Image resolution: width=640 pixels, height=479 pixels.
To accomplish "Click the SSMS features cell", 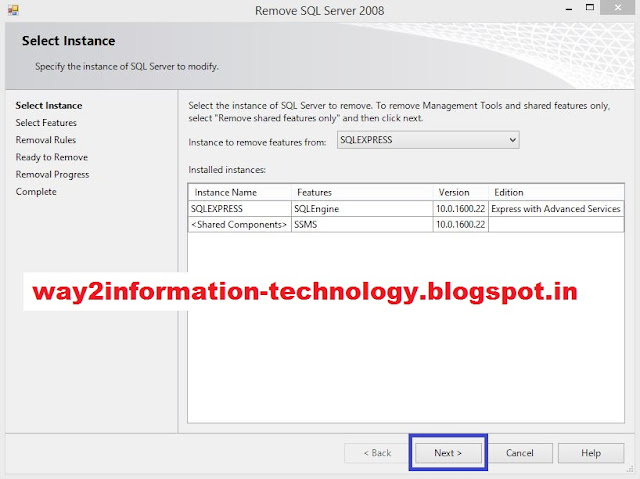I will tap(362, 224).
